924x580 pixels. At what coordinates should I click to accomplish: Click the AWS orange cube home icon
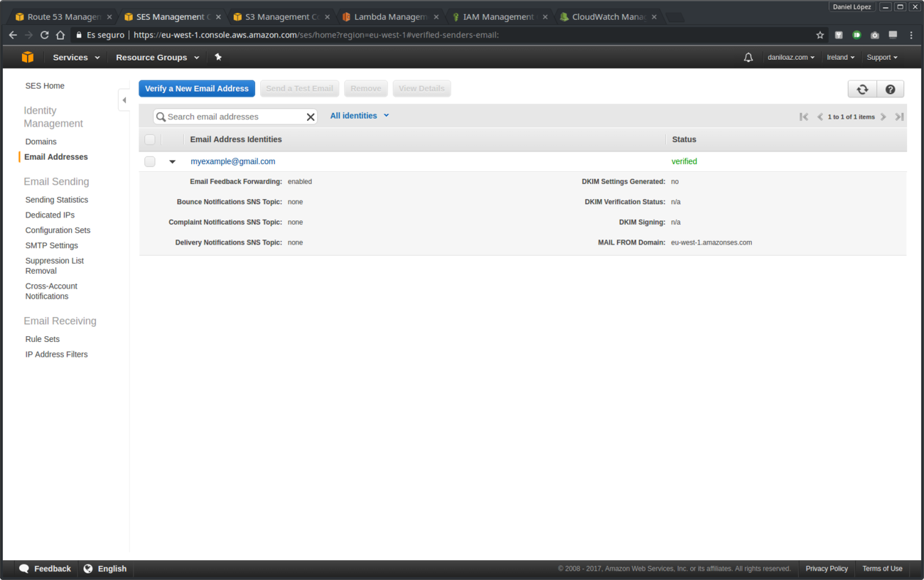(x=28, y=57)
